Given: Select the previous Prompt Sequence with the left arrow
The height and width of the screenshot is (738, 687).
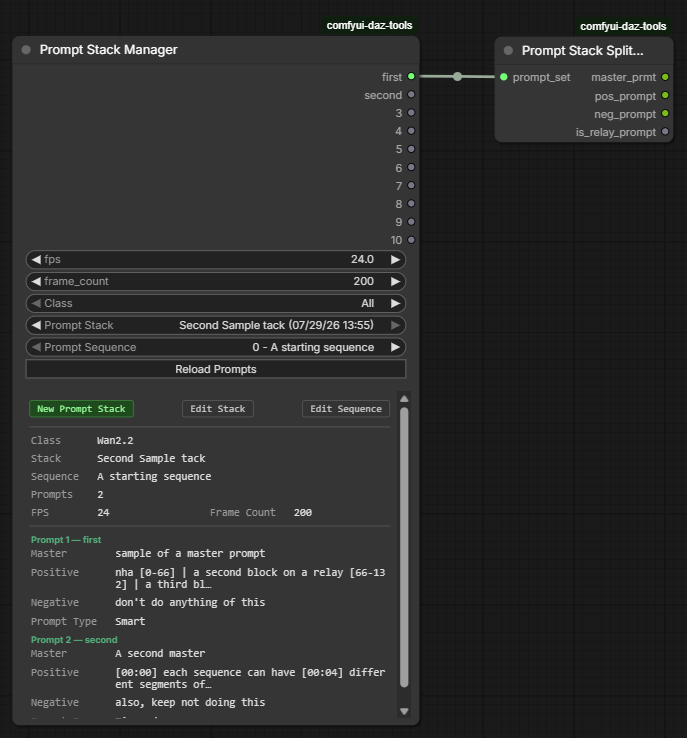Looking at the screenshot, I should 36,347.
